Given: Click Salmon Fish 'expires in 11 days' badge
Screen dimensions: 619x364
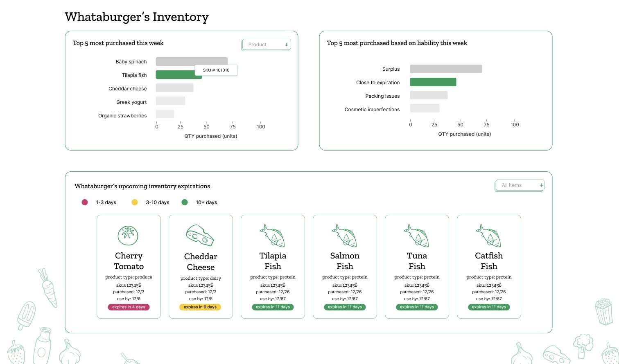Looking at the screenshot, I should point(345,307).
